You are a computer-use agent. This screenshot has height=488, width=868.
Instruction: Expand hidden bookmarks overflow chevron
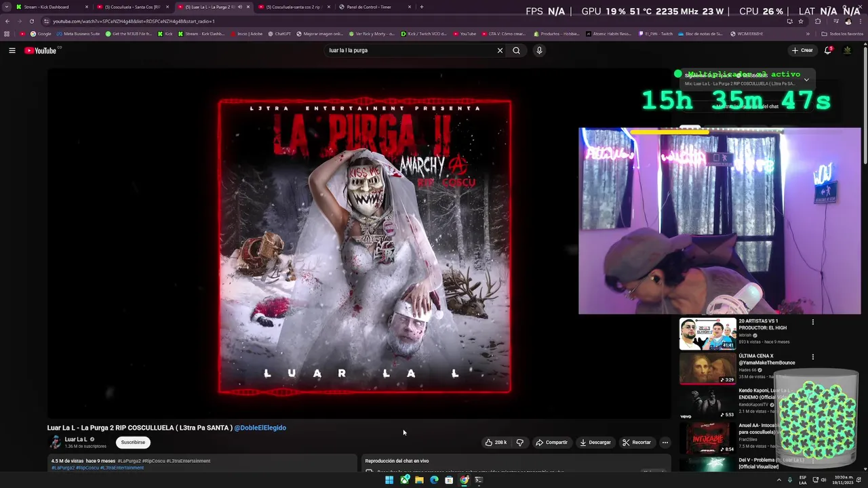[x=807, y=33]
